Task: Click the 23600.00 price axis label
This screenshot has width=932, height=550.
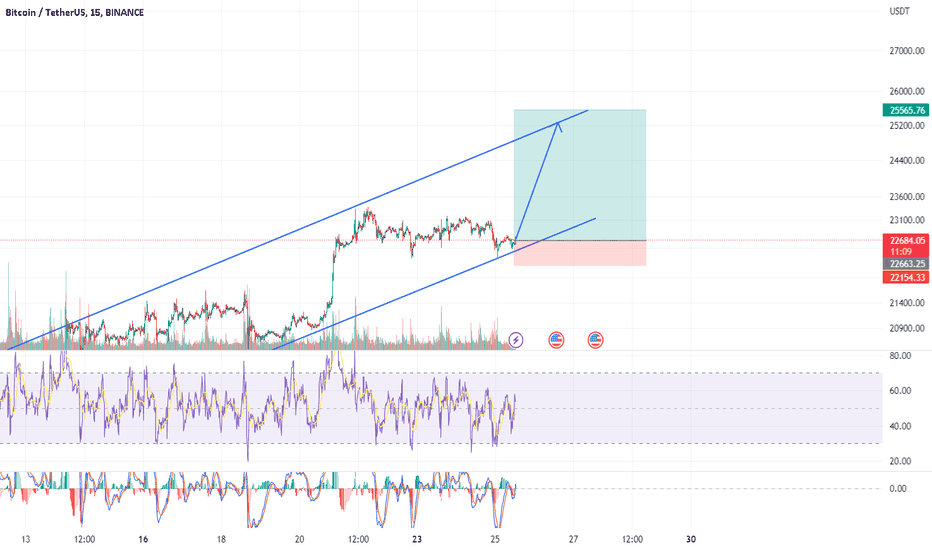Action: coord(907,197)
